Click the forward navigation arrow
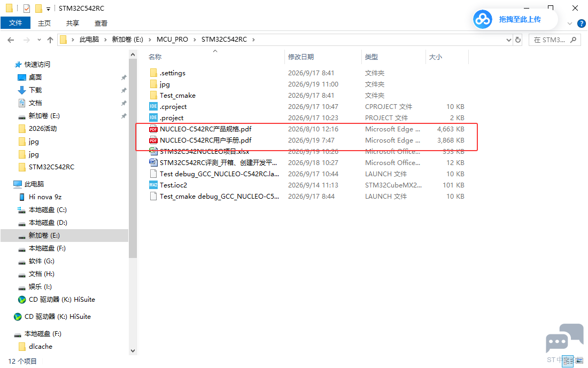Screen dimensions: 588x368 click(26, 40)
